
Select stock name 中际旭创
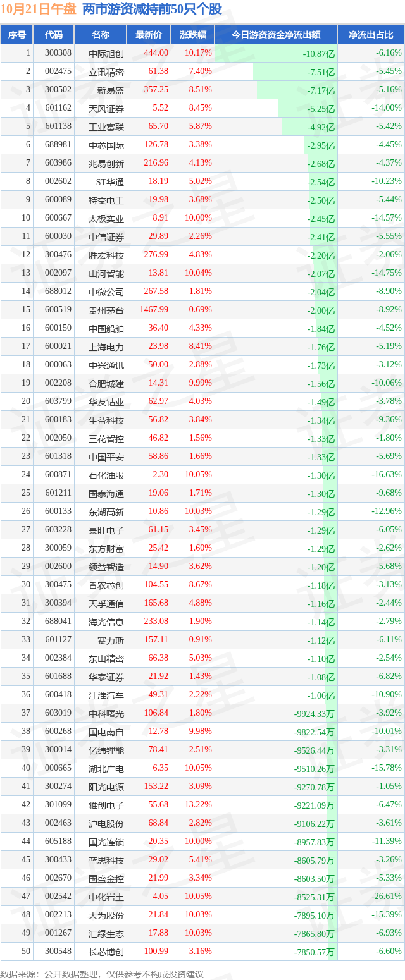click(106, 53)
